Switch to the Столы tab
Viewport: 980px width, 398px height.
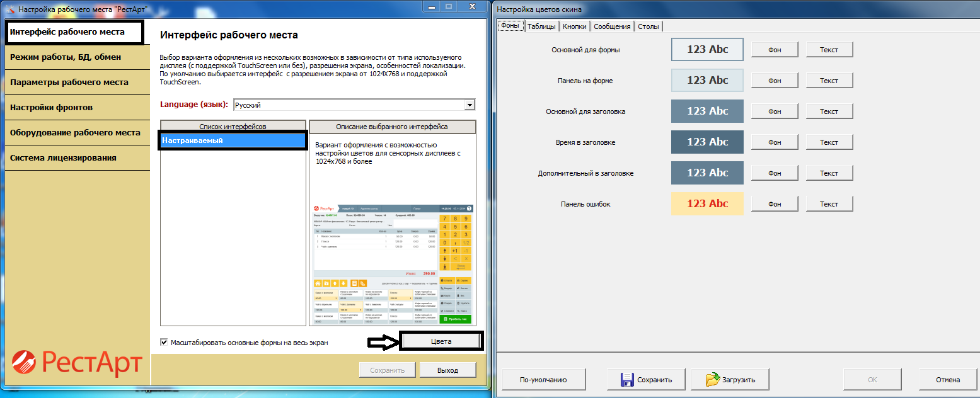[649, 26]
